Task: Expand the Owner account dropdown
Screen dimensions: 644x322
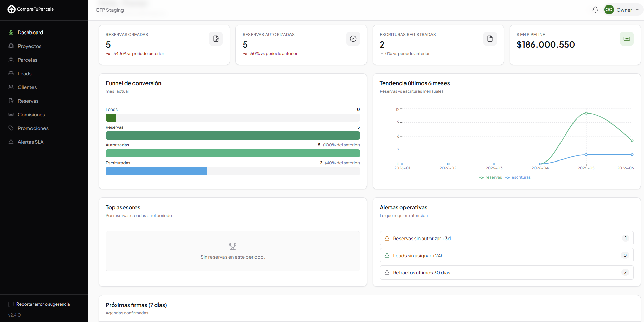Action: click(x=623, y=10)
